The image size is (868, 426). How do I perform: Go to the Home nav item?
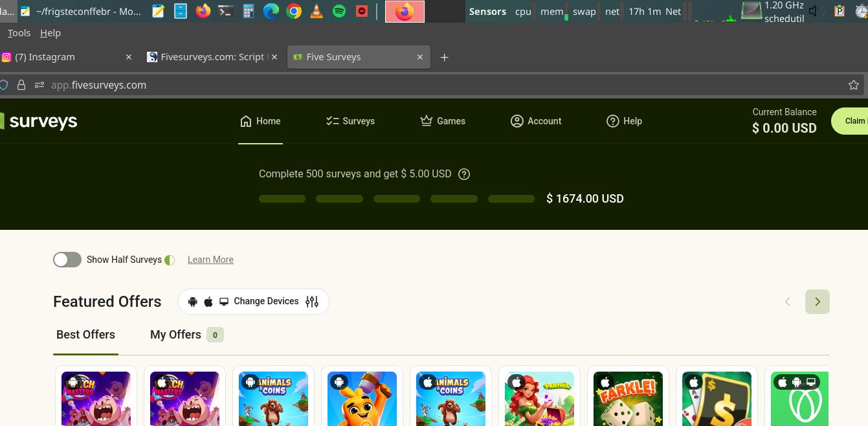pos(260,121)
